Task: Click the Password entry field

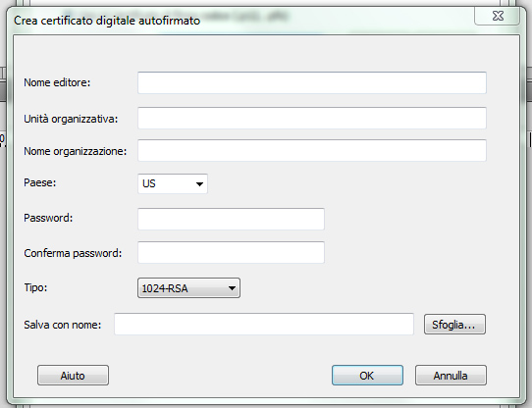Action: [x=231, y=219]
